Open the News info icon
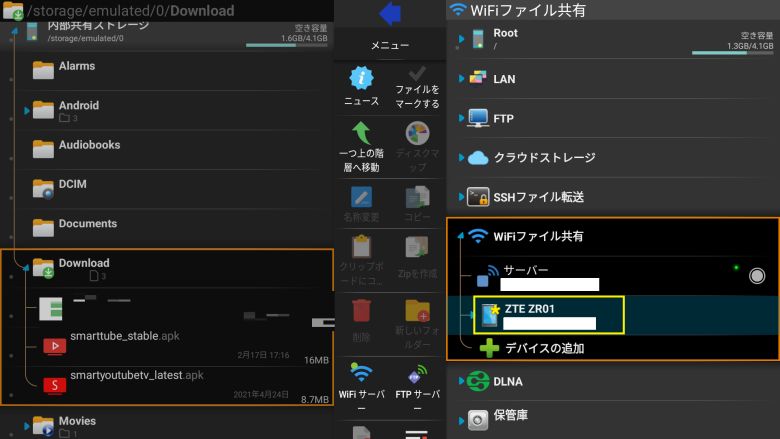Viewport: 780px width, 439px height. click(361, 78)
